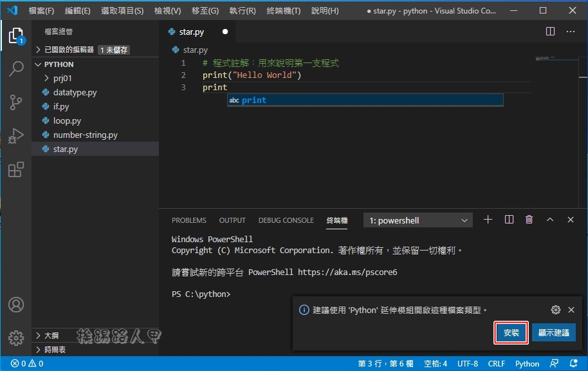Maximize the panel with the up chevron
Screen dimensions: 588x371
(550, 220)
